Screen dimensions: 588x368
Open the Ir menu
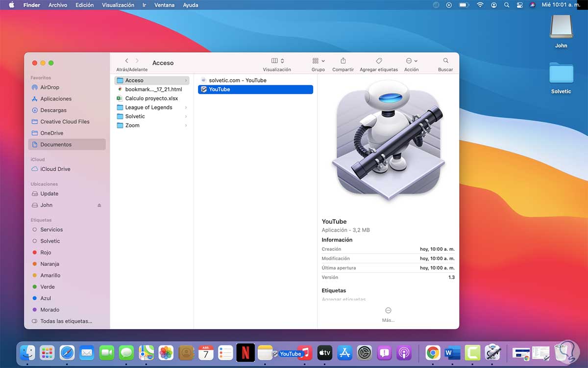tap(144, 5)
